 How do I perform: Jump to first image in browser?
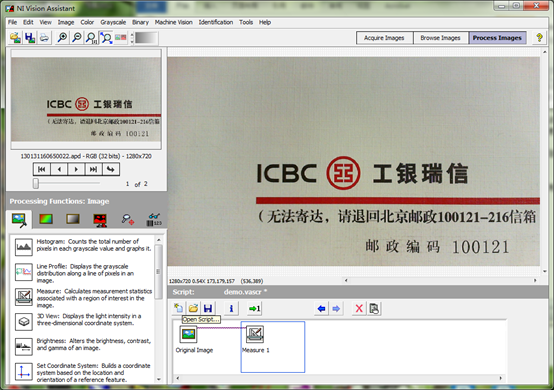click(x=42, y=169)
